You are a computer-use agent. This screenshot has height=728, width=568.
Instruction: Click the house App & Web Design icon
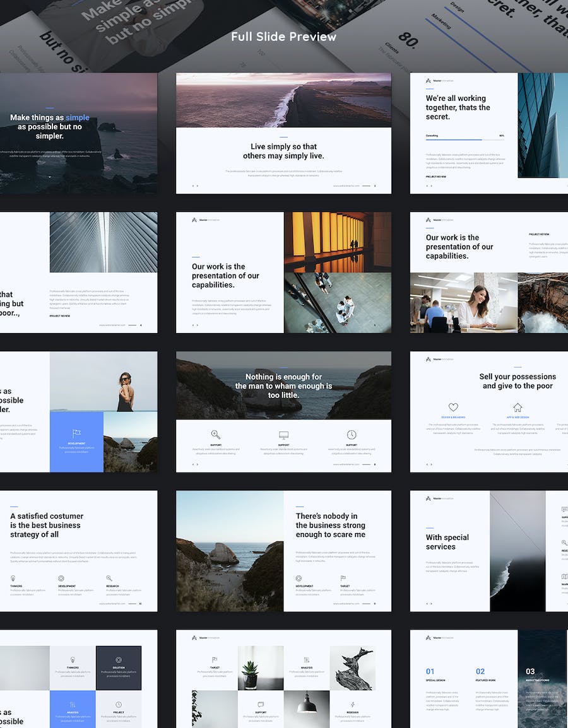click(518, 408)
